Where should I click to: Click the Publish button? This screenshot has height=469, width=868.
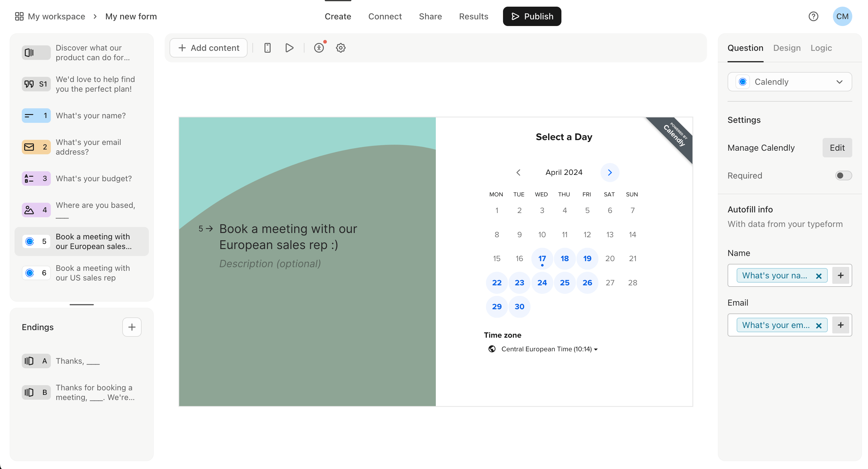tap(532, 16)
